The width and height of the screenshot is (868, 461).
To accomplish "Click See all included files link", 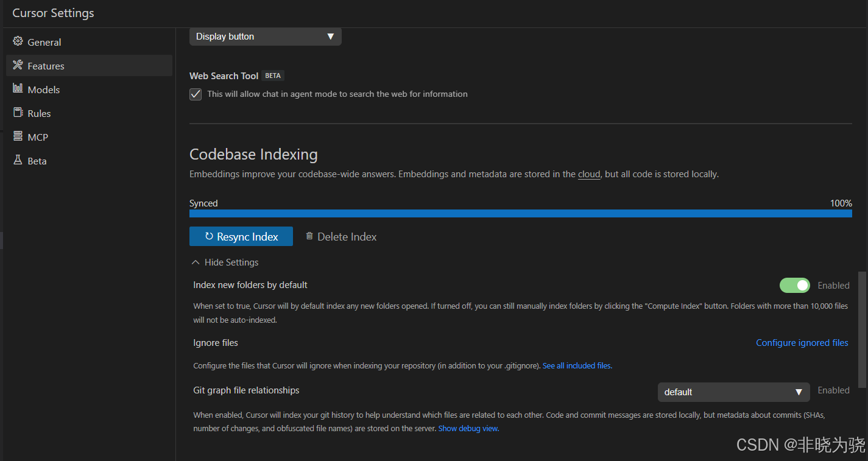I will (577, 366).
